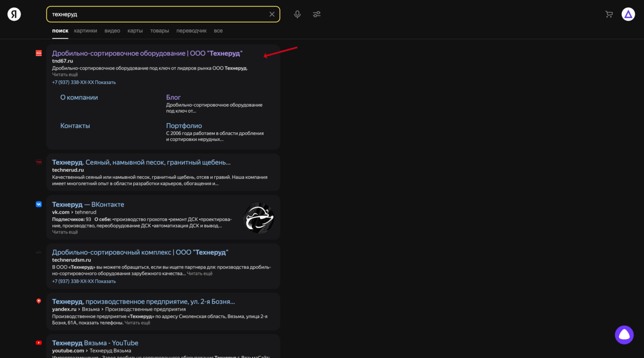Select the поиск tab

pyautogui.click(x=60, y=31)
